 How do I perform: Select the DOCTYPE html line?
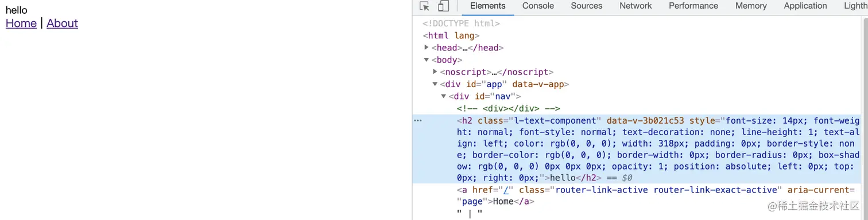[461, 23]
